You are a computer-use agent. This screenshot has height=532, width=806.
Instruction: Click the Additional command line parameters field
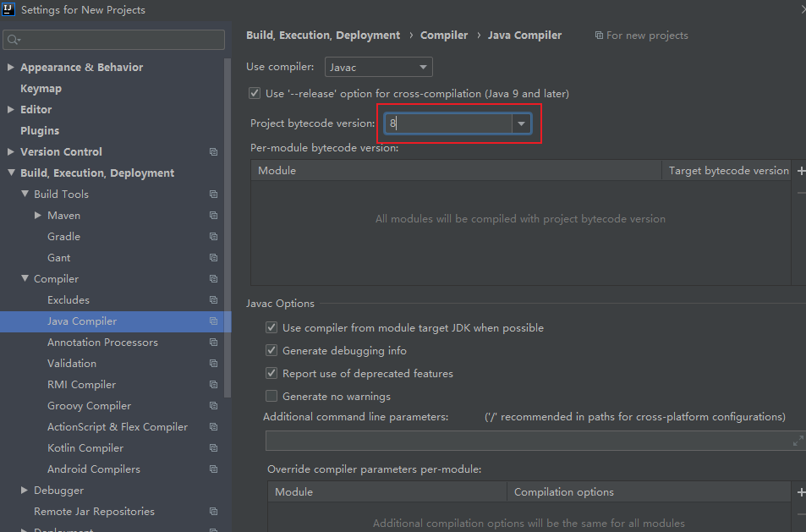point(528,441)
